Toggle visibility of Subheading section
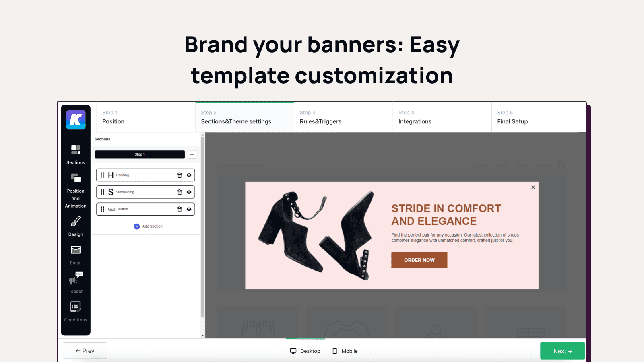This screenshot has width=644, height=362. pos(189,192)
